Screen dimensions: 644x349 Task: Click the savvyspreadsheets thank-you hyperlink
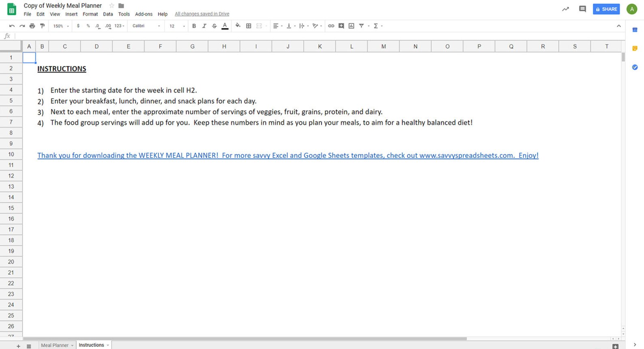pyautogui.click(x=288, y=155)
